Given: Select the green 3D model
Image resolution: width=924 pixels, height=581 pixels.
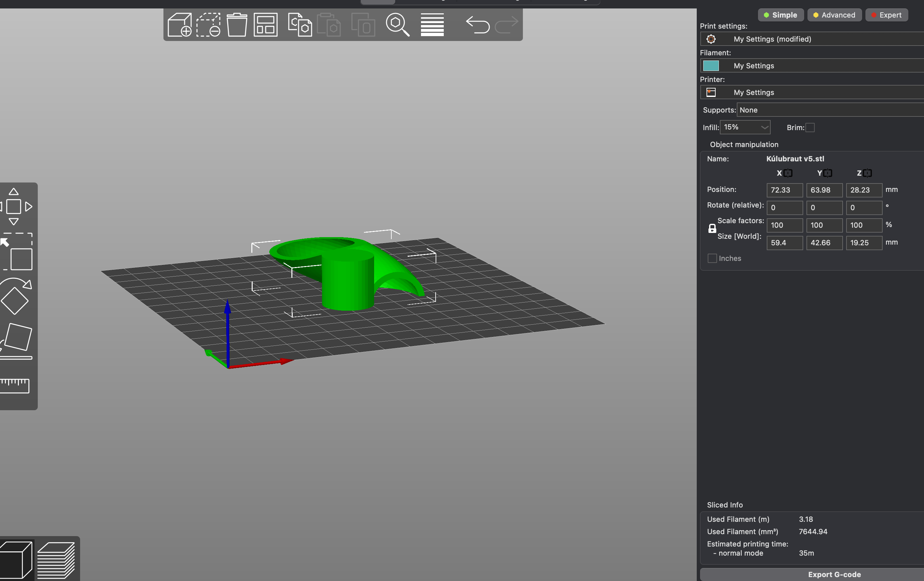Looking at the screenshot, I should pos(347,280).
